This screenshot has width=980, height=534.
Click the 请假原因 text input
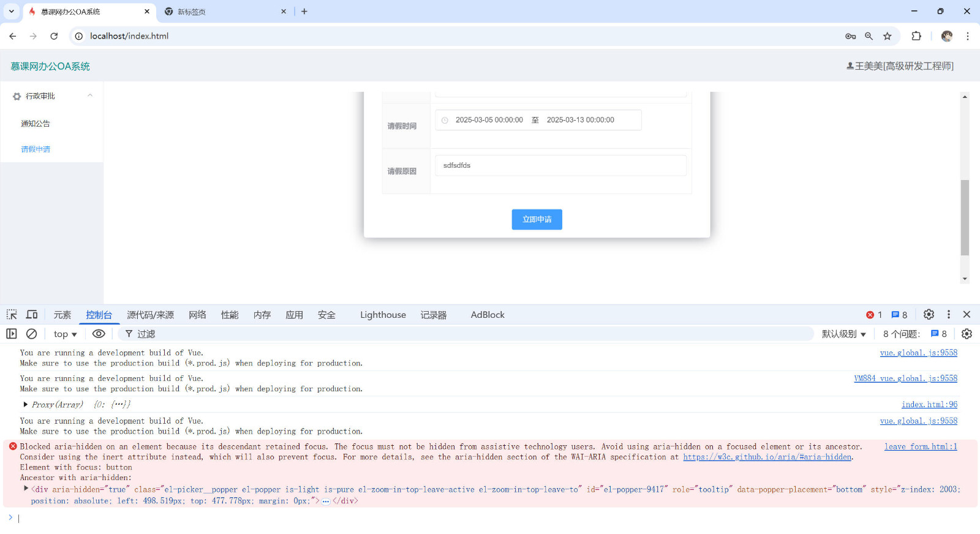[x=560, y=165]
